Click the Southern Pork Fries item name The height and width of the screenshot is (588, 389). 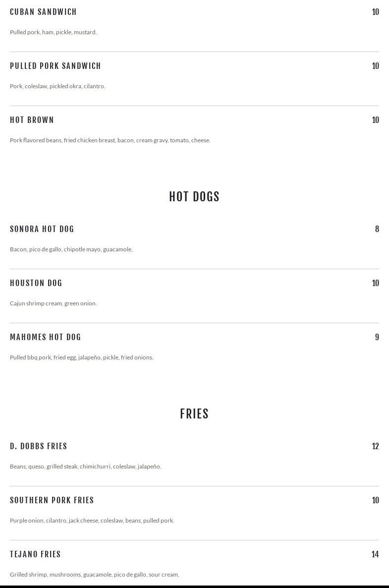click(x=52, y=500)
